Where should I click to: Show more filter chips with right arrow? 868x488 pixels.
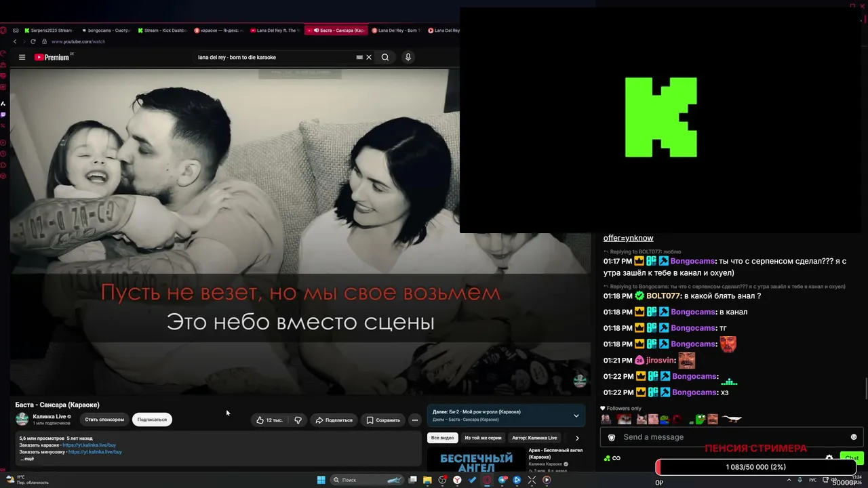tap(577, 438)
